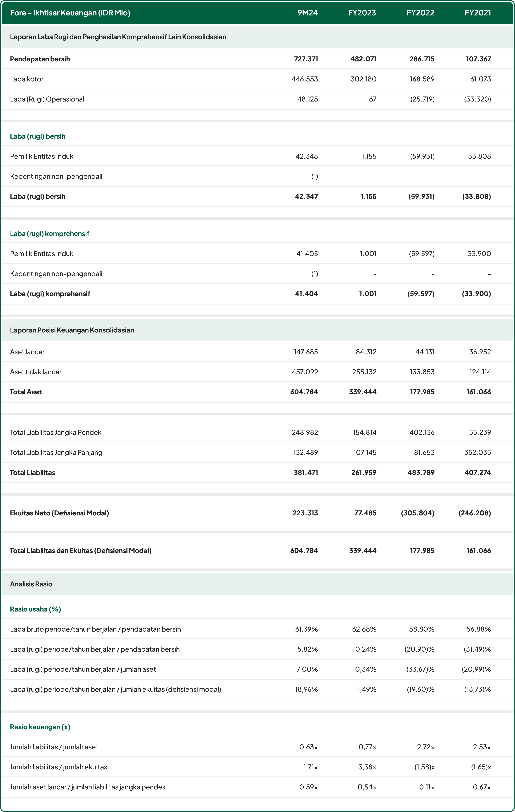Click the "Total Aset" row label
515x812 pixels.
26,392
